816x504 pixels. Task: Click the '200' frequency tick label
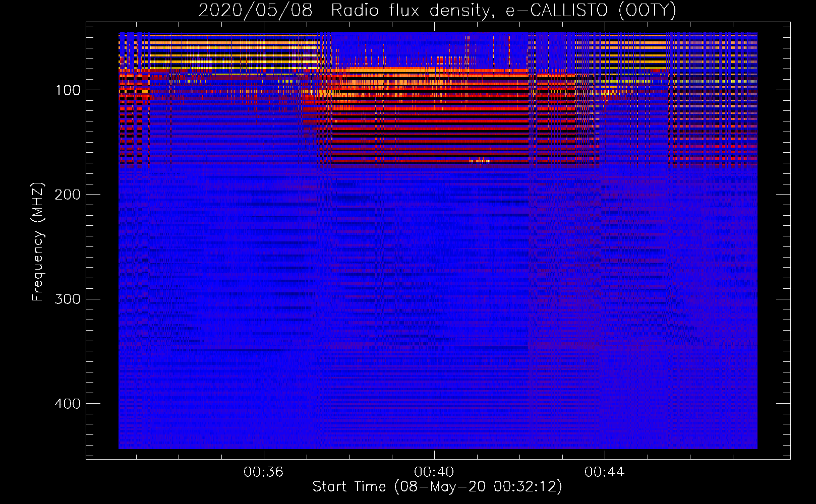coord(68,195)
